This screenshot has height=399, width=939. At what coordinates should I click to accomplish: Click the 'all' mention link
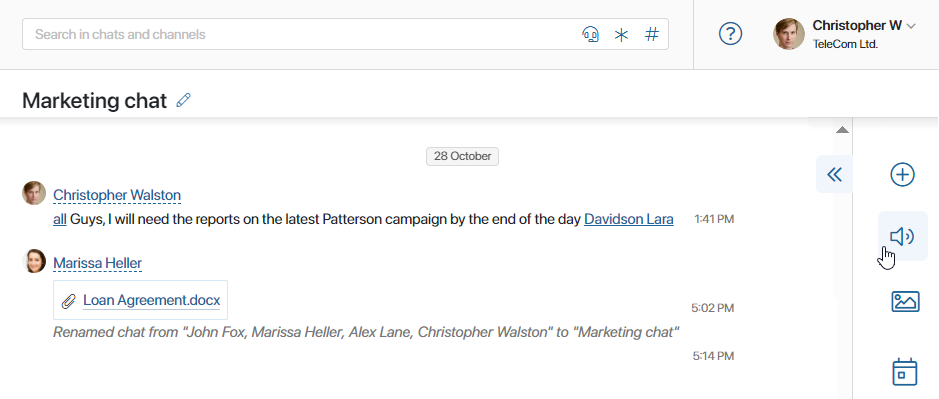pos(60,219)
